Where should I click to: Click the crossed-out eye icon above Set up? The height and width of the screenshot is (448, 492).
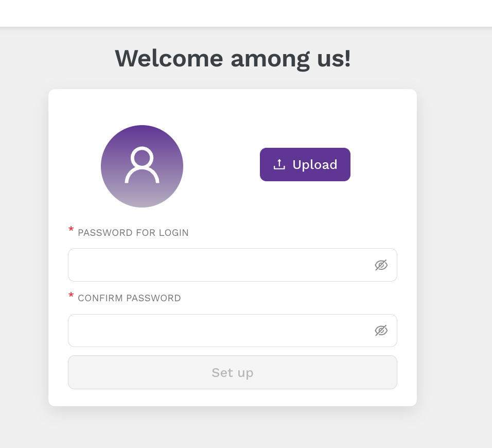[x=381, y=331]
